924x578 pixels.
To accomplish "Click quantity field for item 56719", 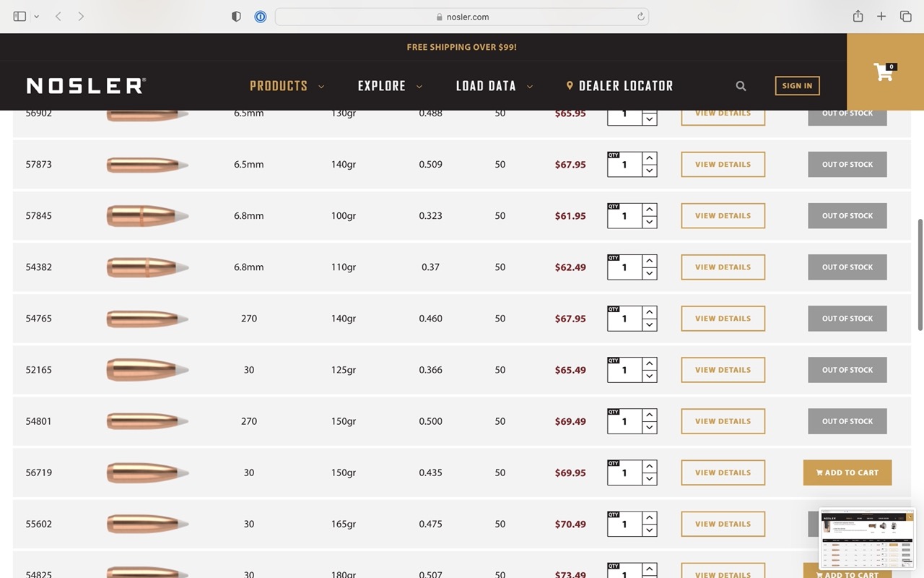I will pyautogui.click(x=624, y=473).
